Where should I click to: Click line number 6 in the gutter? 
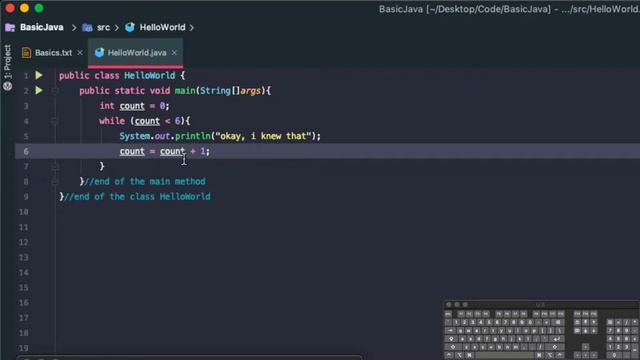click(26, 151)
